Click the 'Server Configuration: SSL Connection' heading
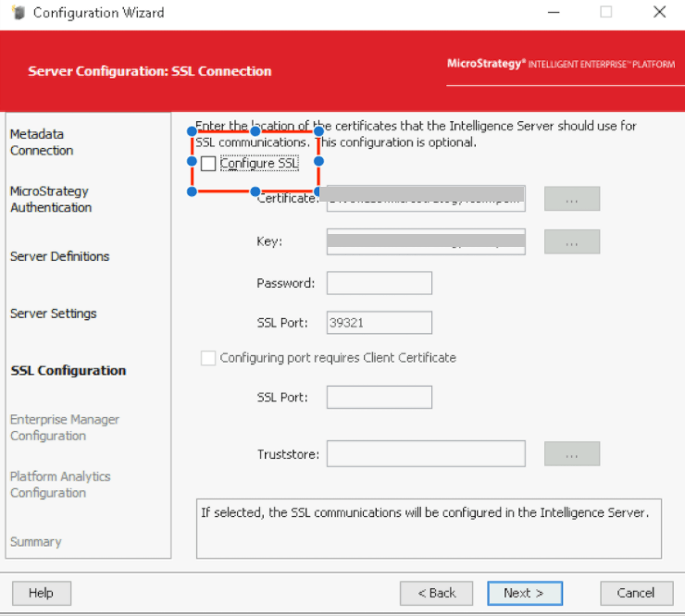The width and height of the screenshot is (685, 616). [150, 71]
